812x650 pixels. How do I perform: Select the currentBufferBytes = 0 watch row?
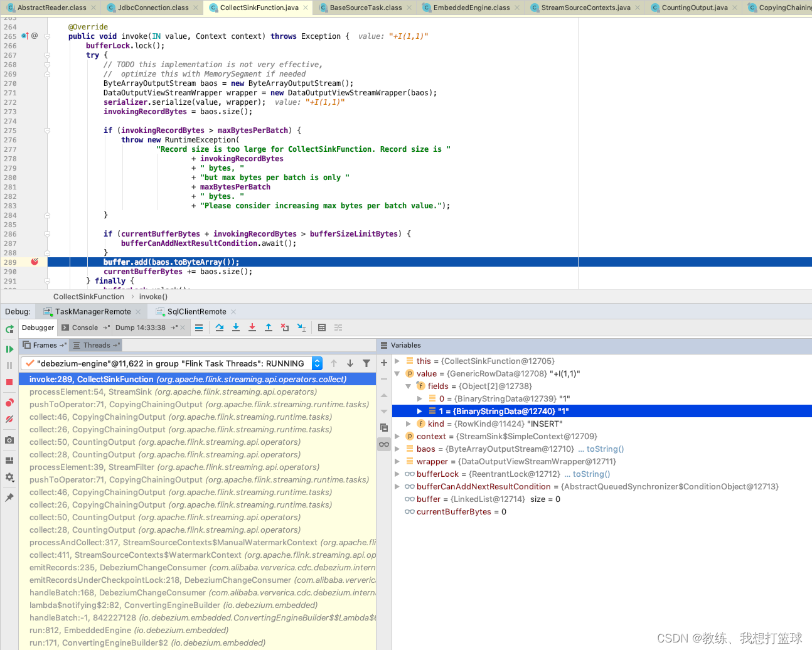pyautogui.click(x=602, y=512)
